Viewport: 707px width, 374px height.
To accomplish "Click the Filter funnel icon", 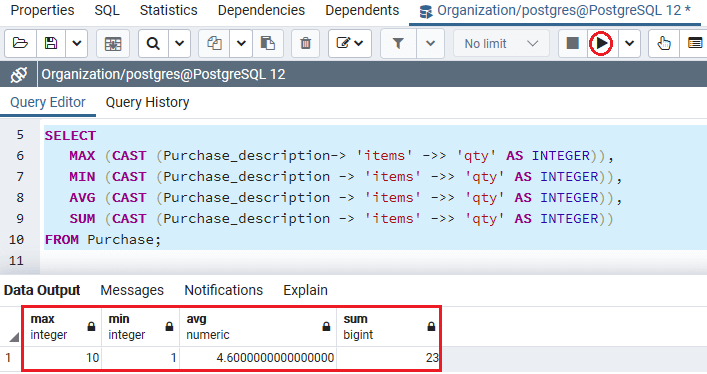I will click(398, 43).
